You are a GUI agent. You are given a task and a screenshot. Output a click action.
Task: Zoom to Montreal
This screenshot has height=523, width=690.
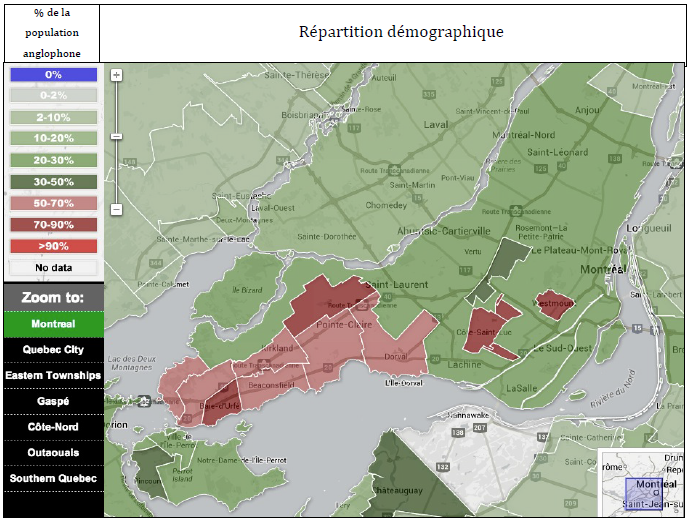(53, 325)
